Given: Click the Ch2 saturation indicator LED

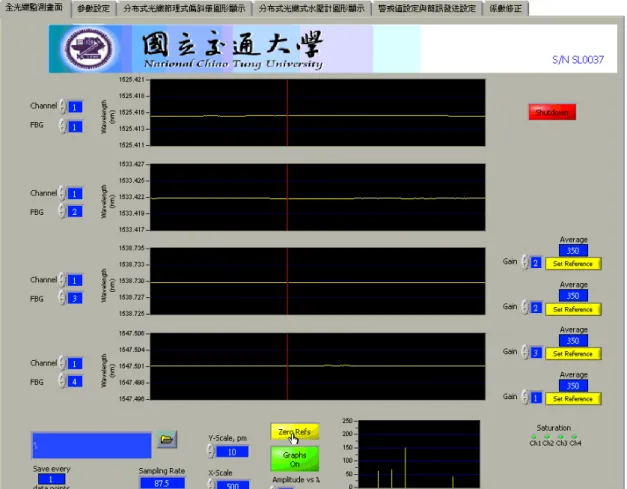Looking at the screenshot, I should (547, 437).
